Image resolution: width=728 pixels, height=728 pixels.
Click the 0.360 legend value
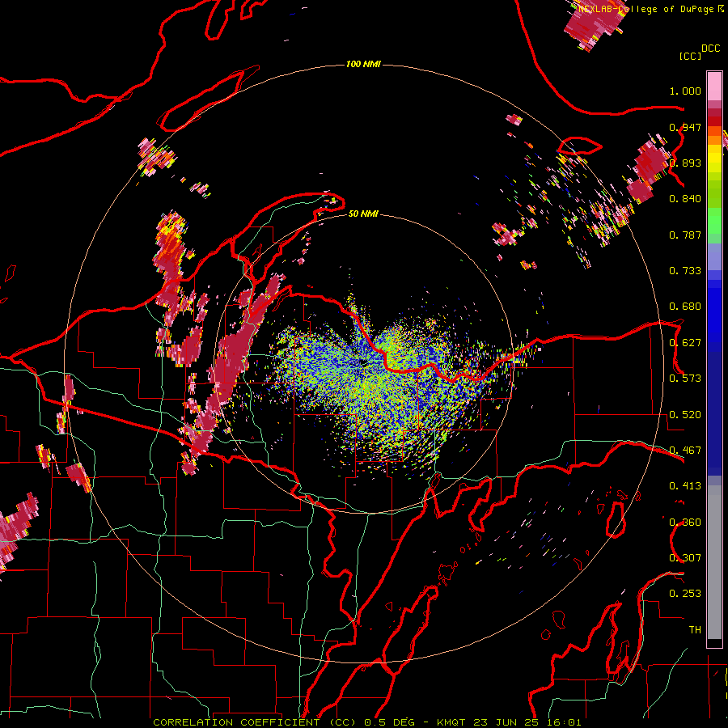coord(685,523)
